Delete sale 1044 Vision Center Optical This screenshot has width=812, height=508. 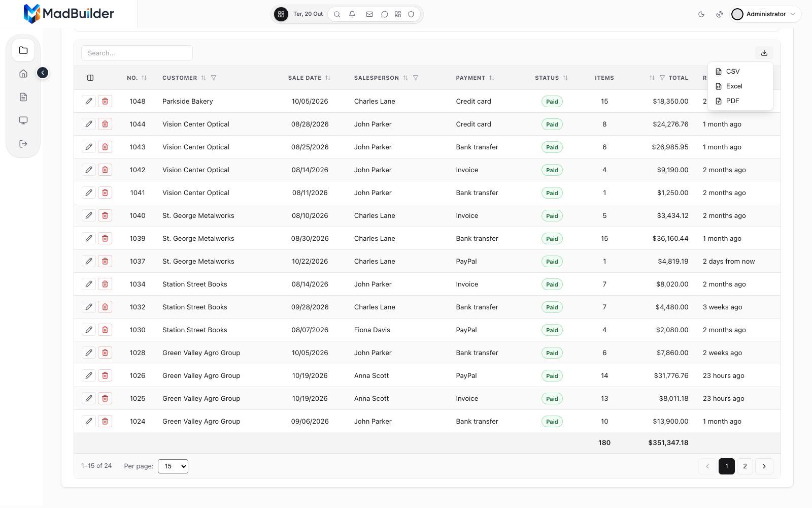[105, 124]
